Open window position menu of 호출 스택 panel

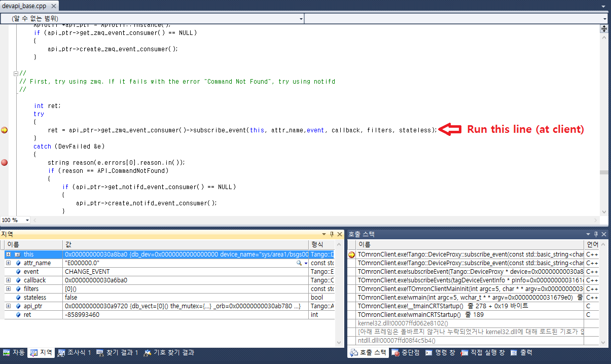coord(588,234)
